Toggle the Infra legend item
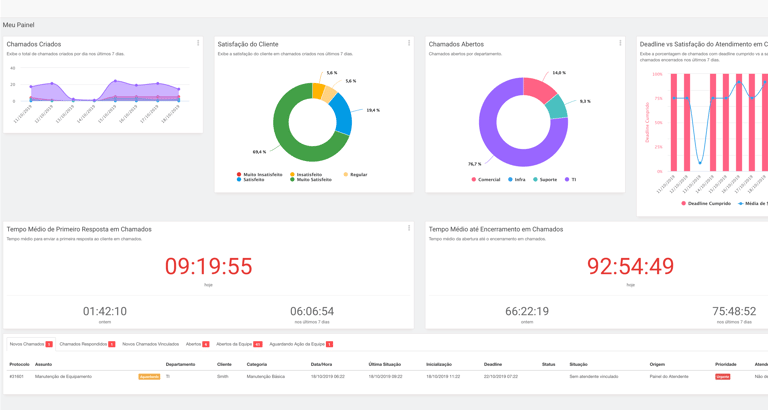Image resolution: width=768 pixels, height=410 pixels. (x=516, y=180)
